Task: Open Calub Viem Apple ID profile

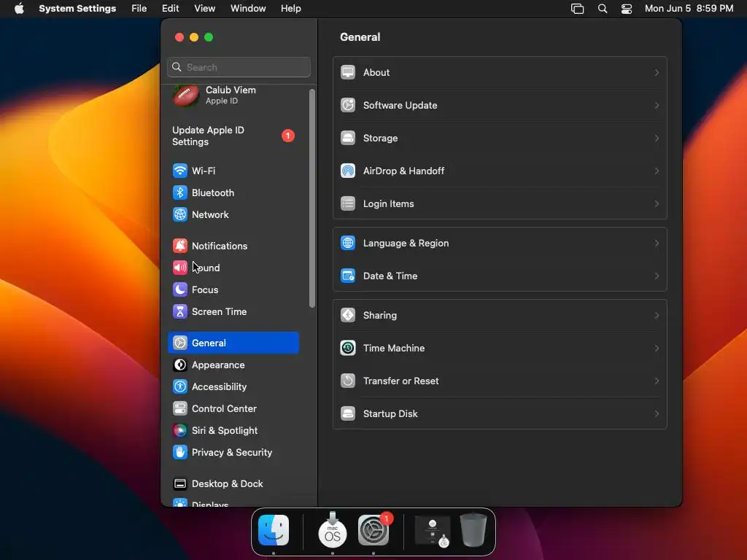Action: [233, 96]
